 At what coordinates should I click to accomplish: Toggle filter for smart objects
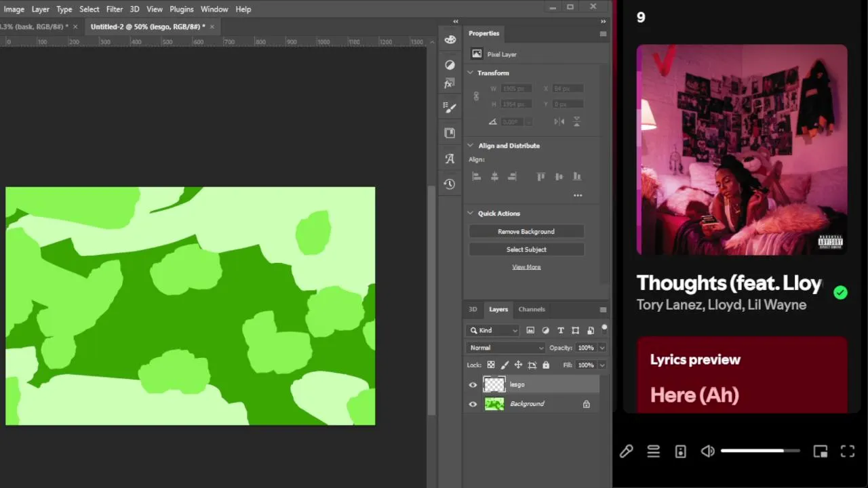591,330
